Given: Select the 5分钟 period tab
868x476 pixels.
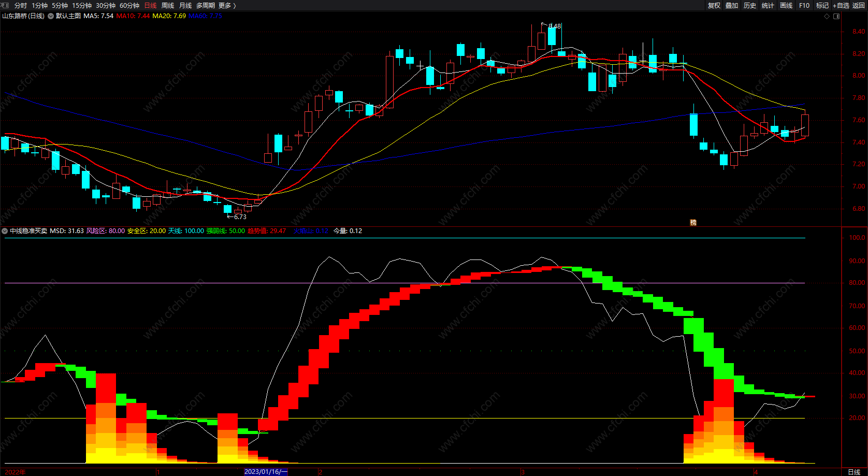Looking at the screenshot, I should tap(60, 5).
